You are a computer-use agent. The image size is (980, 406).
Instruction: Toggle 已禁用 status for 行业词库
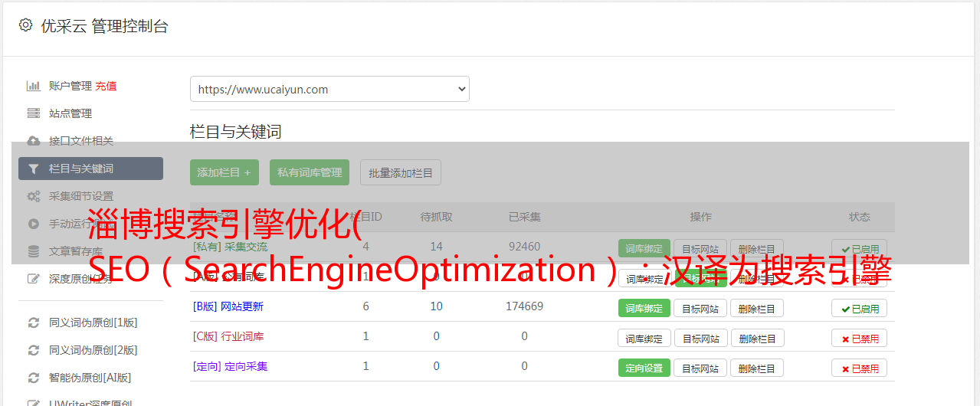860,338
